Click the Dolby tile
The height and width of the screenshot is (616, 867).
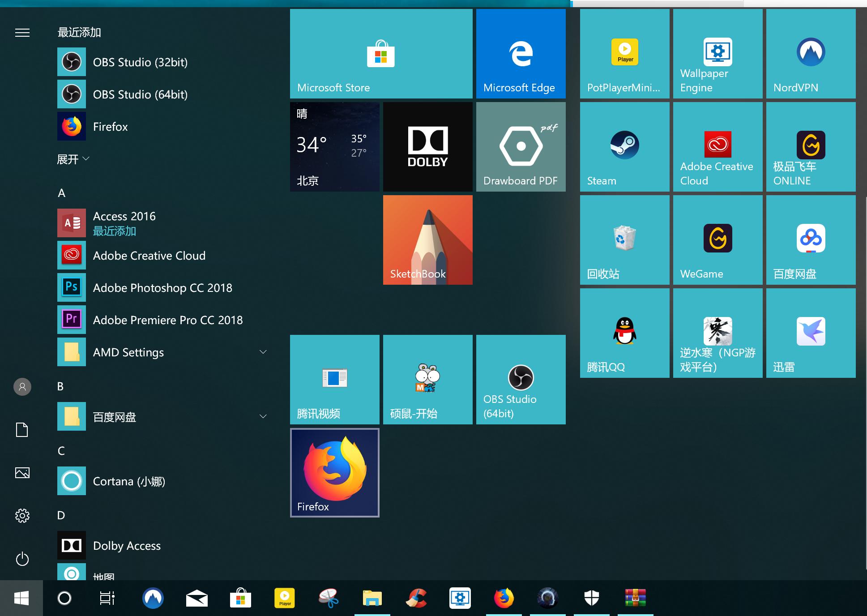coord(427,147)
